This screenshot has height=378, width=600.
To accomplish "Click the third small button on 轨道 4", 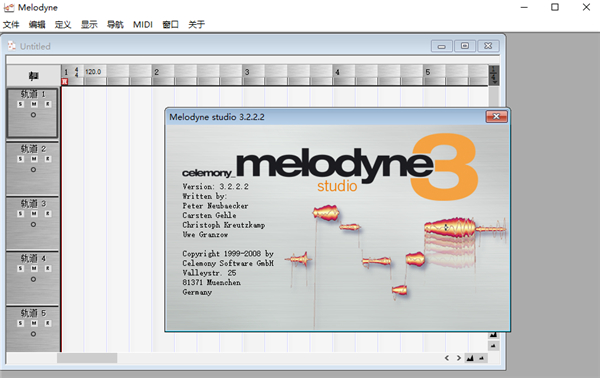I will pos(48,268).
